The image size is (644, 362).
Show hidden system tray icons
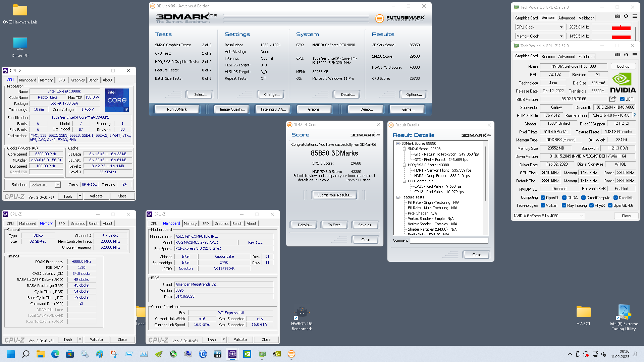570,354
